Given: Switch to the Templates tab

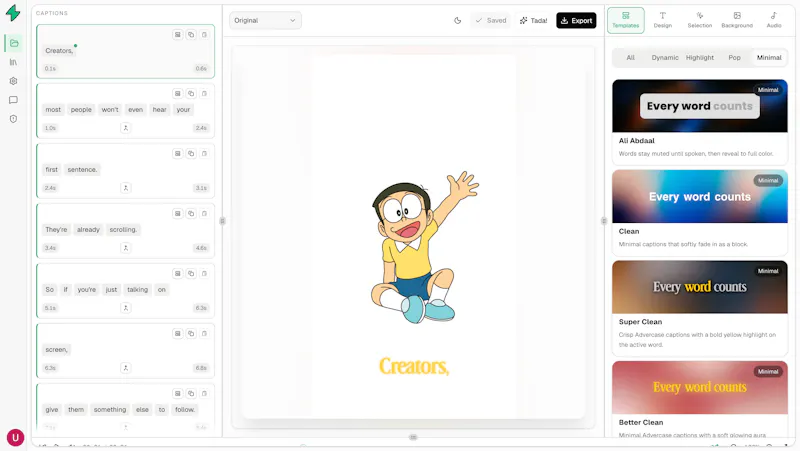Looking at the screenshot, I should (626, 20).
